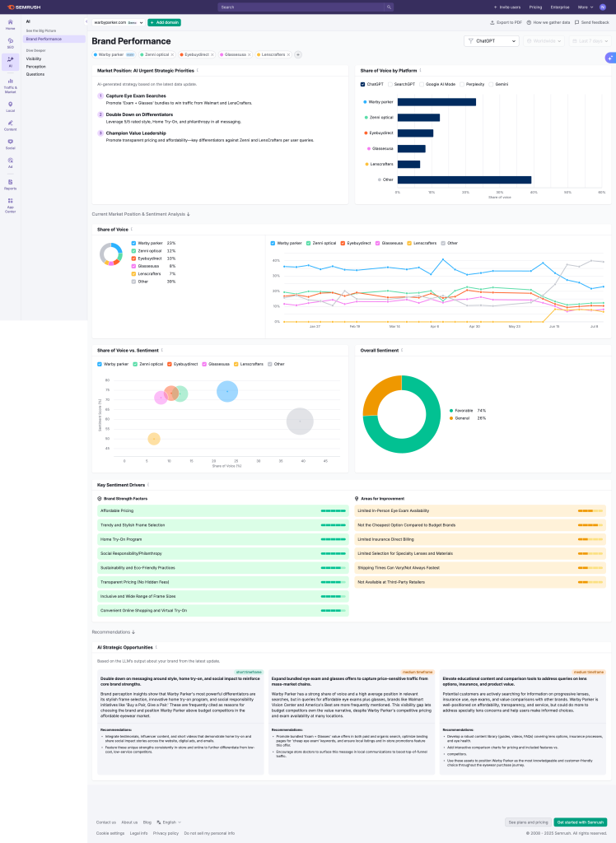The height and width of the screenshot is (843, 616).
Task: Click Invite users in the top bar
Action: tap(506, 7)
